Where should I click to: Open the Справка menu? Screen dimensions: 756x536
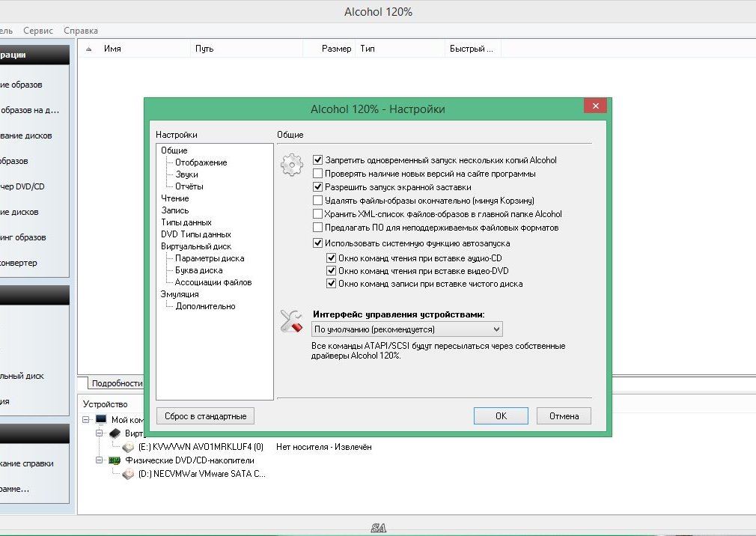pos(81,31)
